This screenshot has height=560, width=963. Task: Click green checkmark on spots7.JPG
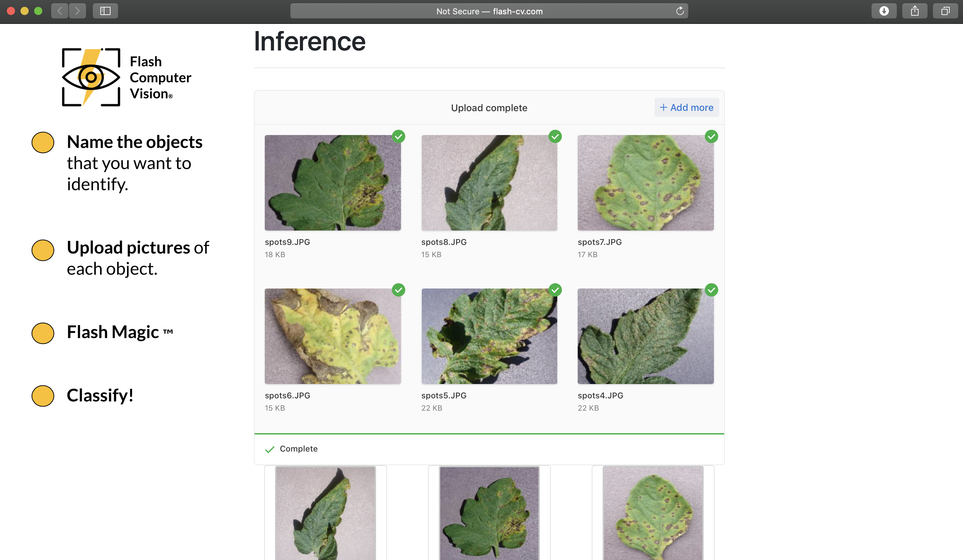click(x=711, y=136)
